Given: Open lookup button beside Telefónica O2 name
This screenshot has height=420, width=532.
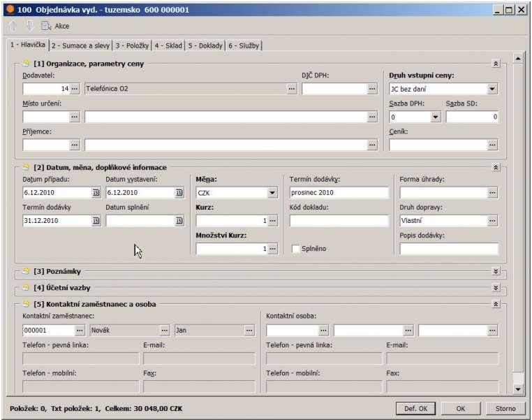Looking at the screenshot, I should pos(292,89).
